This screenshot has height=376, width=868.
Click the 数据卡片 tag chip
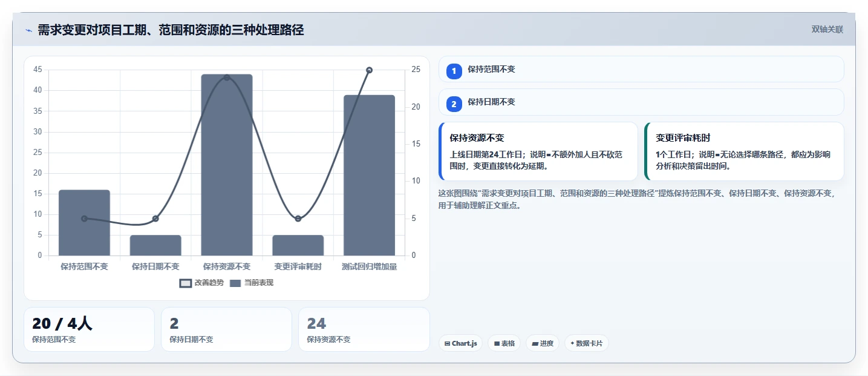click(586, 343)
